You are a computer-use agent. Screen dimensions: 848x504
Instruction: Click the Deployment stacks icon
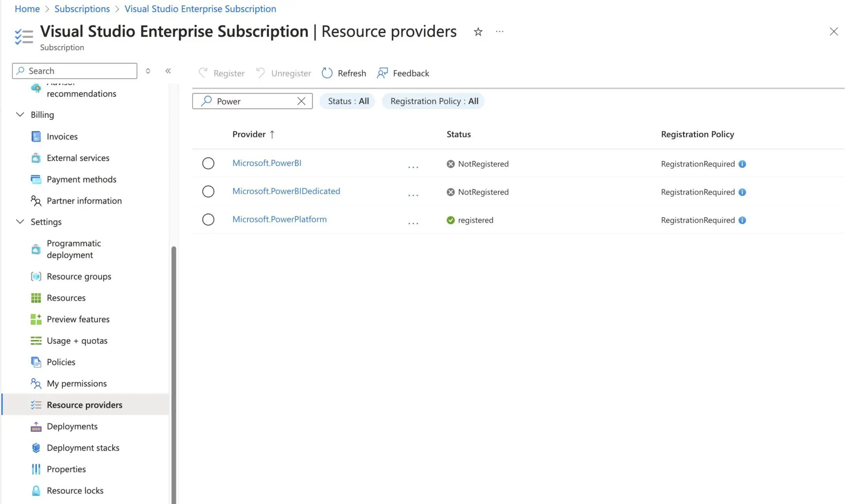pos(36,448)
